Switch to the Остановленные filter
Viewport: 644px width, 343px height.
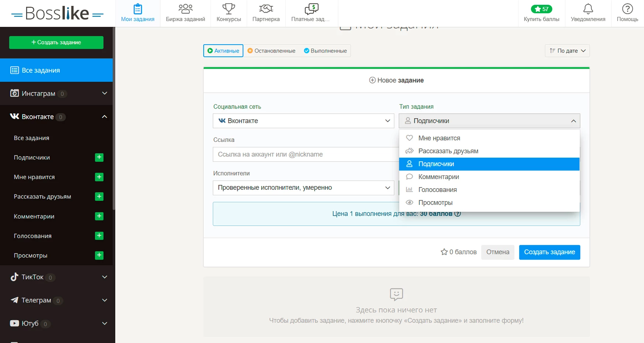(271, 51)
